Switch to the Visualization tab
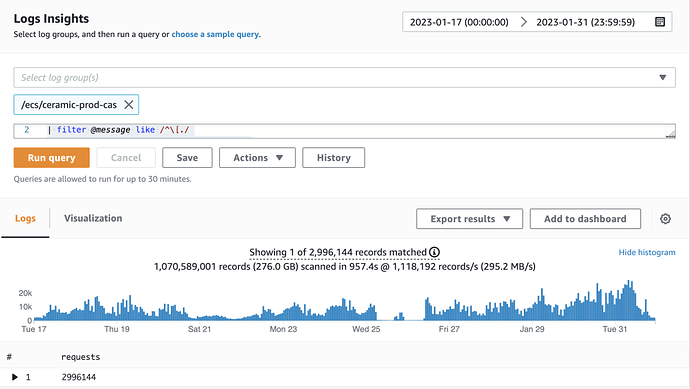 pos(93,218)
